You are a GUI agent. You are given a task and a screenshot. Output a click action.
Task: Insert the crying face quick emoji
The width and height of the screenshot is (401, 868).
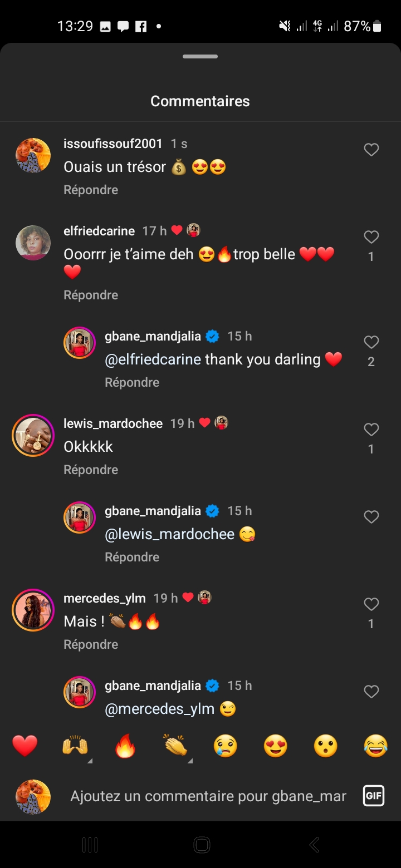pos(226,746)
